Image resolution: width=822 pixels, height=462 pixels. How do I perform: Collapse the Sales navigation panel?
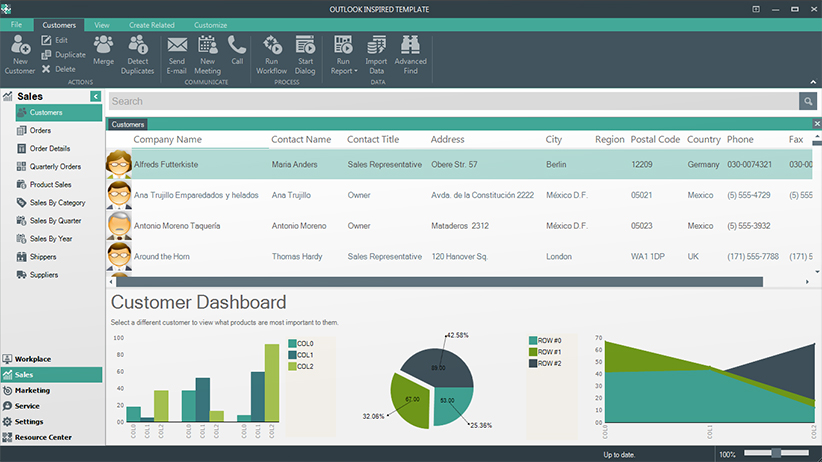[96, 96]
